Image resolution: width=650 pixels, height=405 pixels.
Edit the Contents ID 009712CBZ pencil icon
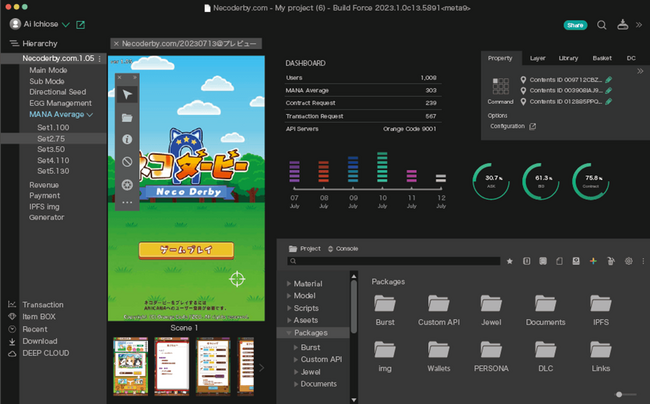(x=609, y=80)
